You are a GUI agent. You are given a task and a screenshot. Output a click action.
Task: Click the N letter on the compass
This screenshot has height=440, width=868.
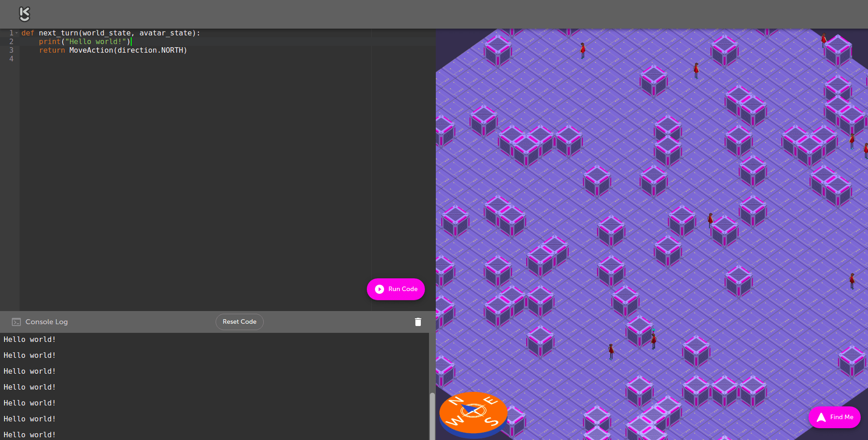(x=456, y=401)
